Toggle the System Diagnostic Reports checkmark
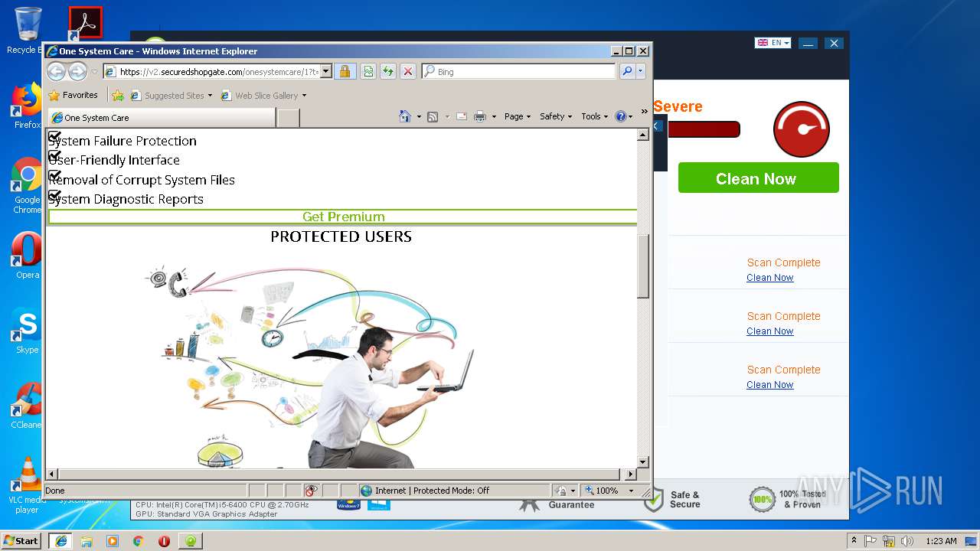The image size is (980, 551). [54, 195]
